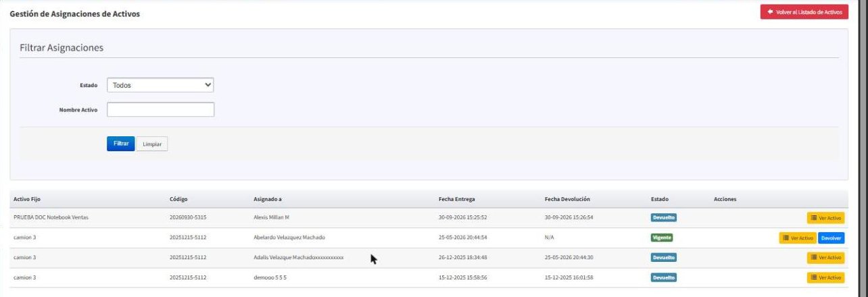868x297 pixels.
Task: Click the Fecha Entrega column header
Action: pos(457,199)
